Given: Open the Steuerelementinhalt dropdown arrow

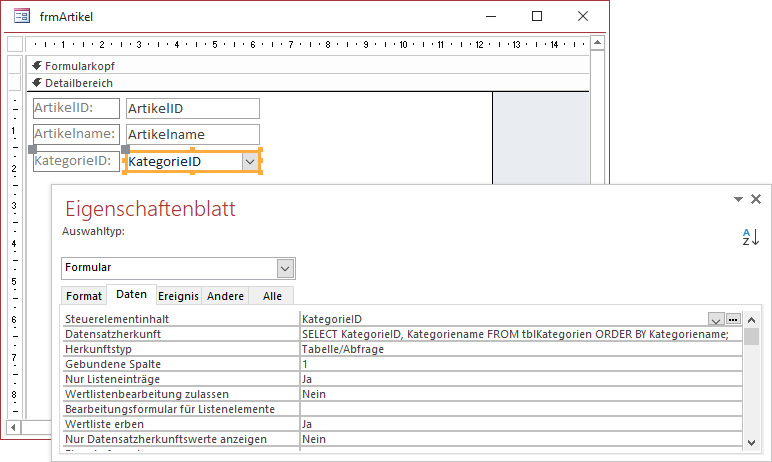Looking at the screenshot, I should 716,319.
